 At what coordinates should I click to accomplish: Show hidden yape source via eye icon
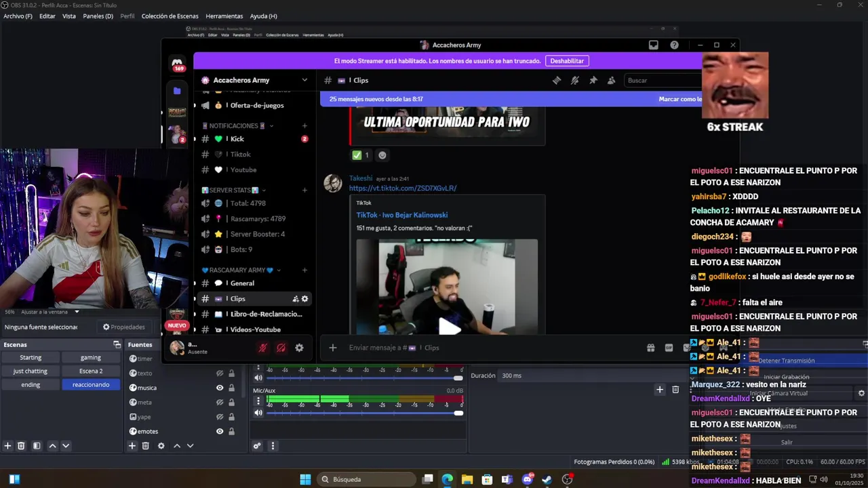[x=220, y=417]
